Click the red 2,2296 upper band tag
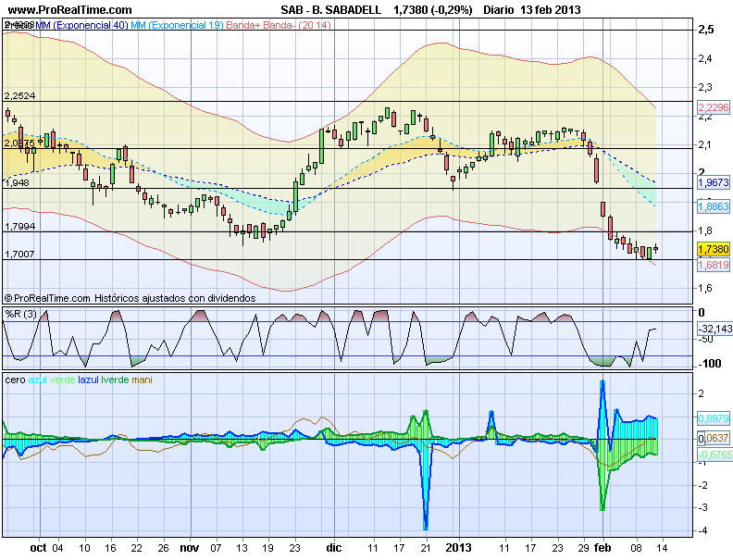Image resolution: width=733 pixels, height=560 pixels. [x=712, y=107]
